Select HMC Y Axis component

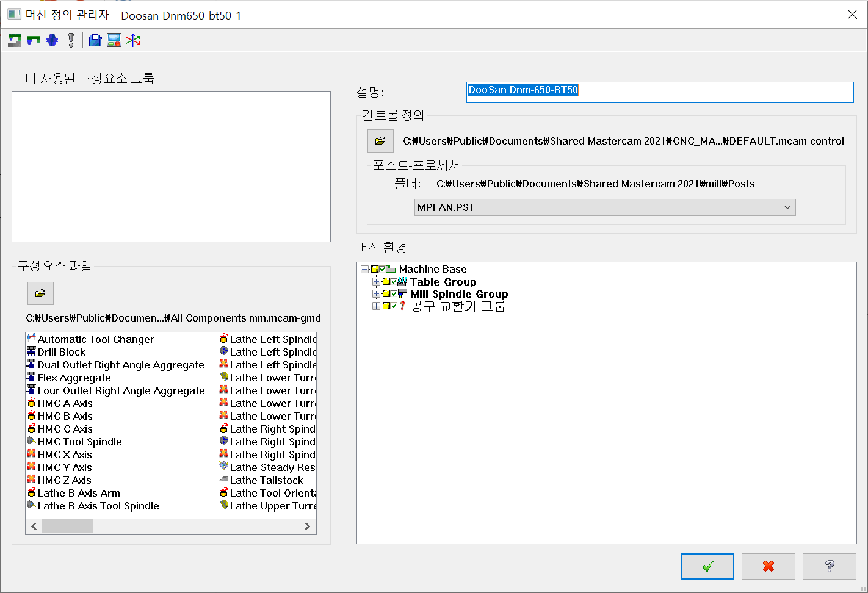pyautogui.click(x=60, y=467)
